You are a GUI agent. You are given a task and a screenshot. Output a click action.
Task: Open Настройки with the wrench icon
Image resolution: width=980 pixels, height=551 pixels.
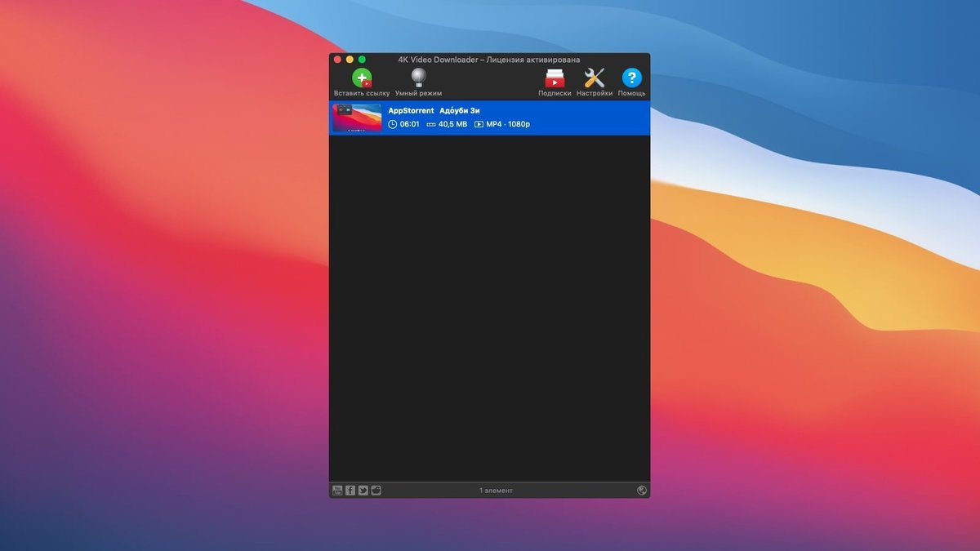pos(594,78)
